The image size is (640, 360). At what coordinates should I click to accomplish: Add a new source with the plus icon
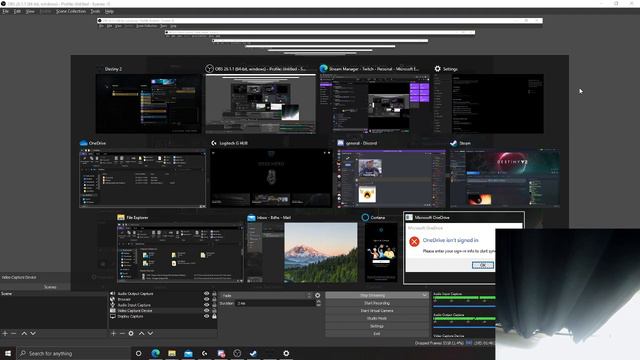[113, 333]
